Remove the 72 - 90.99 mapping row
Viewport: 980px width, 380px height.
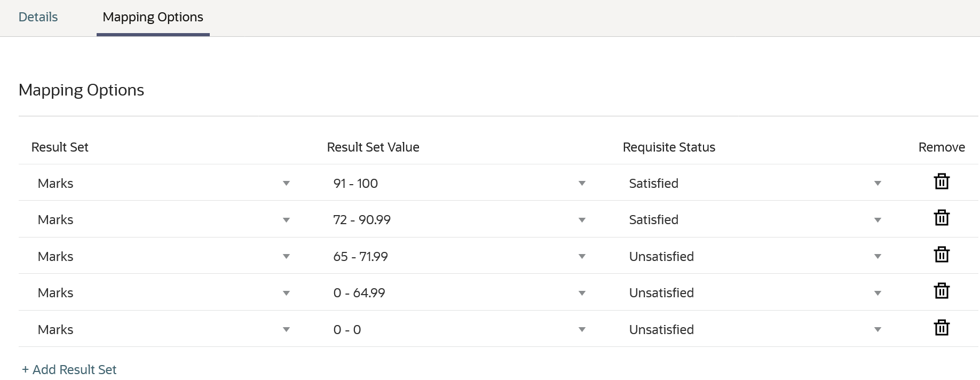(x=942, y=218)
